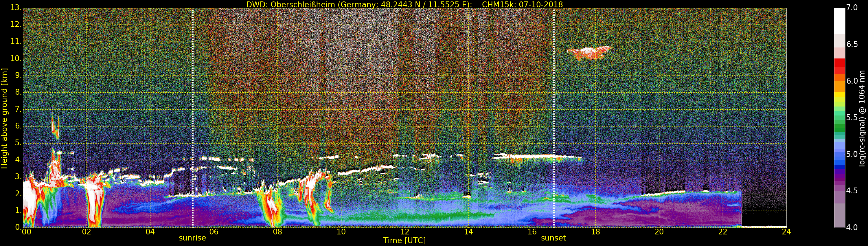Click the x-axis tick label '22'
The width and height of the screenshot is (868, 246).
pyautogui.click(x=723, y=232)
